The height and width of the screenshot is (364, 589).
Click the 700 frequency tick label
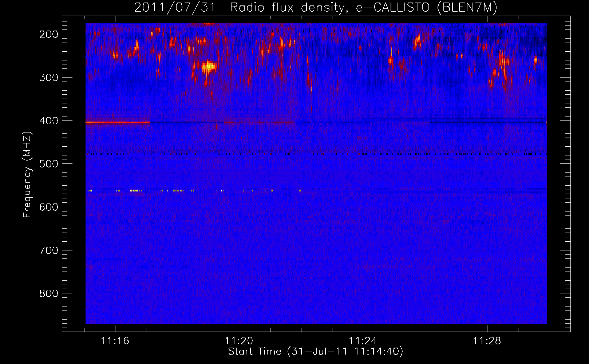(x=48, y=250)
